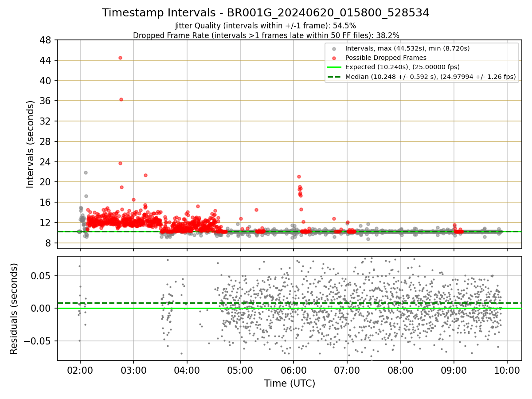Click the red dropped-frame point near 36 seconds

[x=121, y=99]
